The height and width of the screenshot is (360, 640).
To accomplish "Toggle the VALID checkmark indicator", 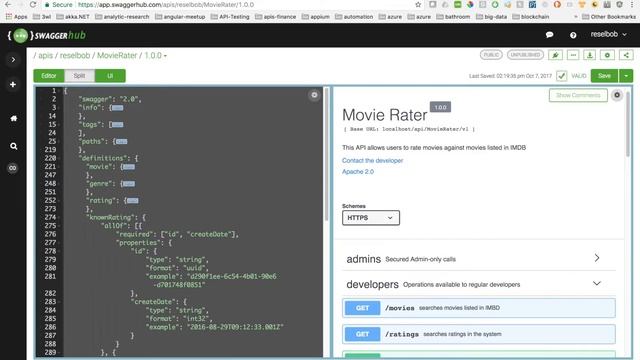I will click(562, 76).
